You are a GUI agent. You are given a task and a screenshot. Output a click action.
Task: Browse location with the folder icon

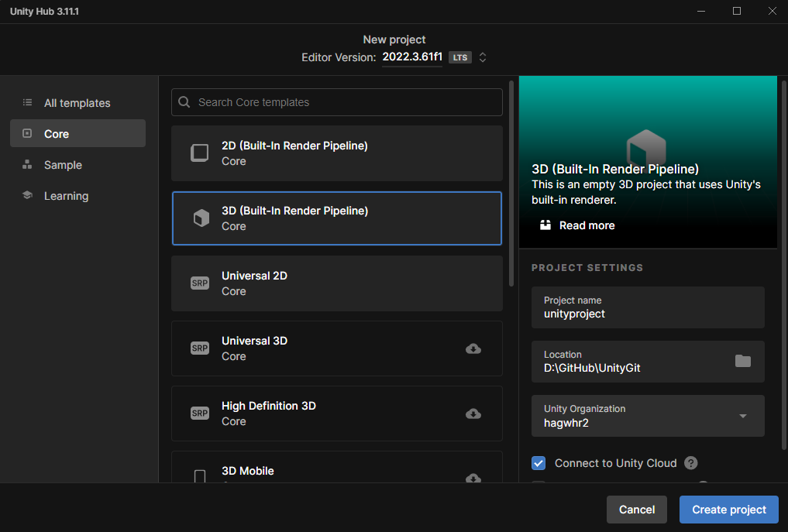[743, 361]
